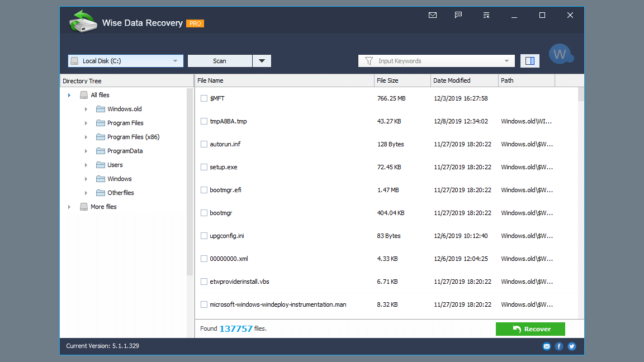Check the microsoft-windows-windeploy-instrumentation.man checkbox
This screenshot has height=362, width=644.
click(203, 304)
